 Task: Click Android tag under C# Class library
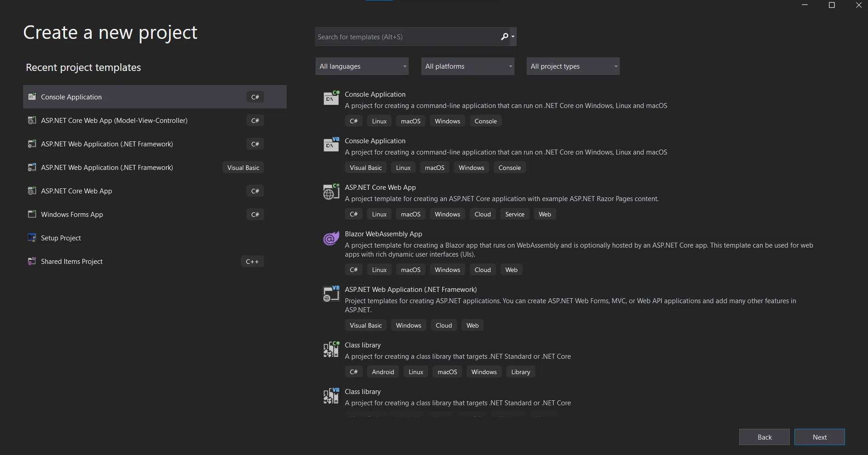pyautogui.click(x=383, y=372)
